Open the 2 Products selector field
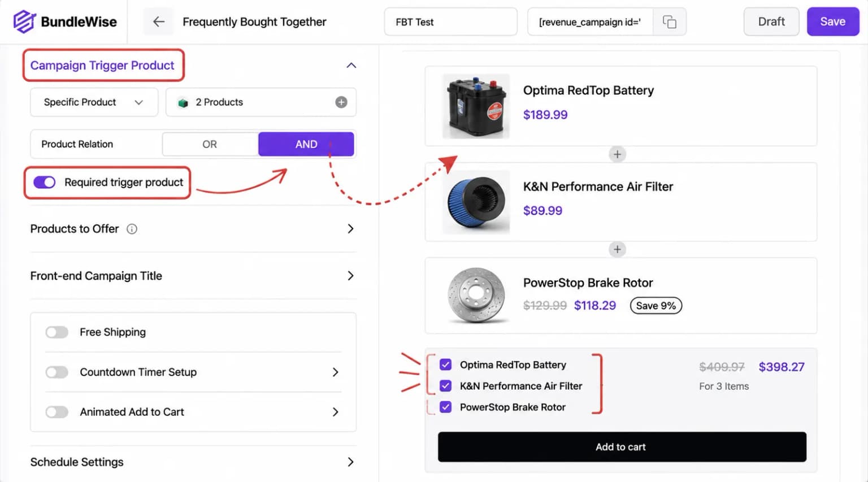This screenshot has height=482, width=868. tap(261, 102)
